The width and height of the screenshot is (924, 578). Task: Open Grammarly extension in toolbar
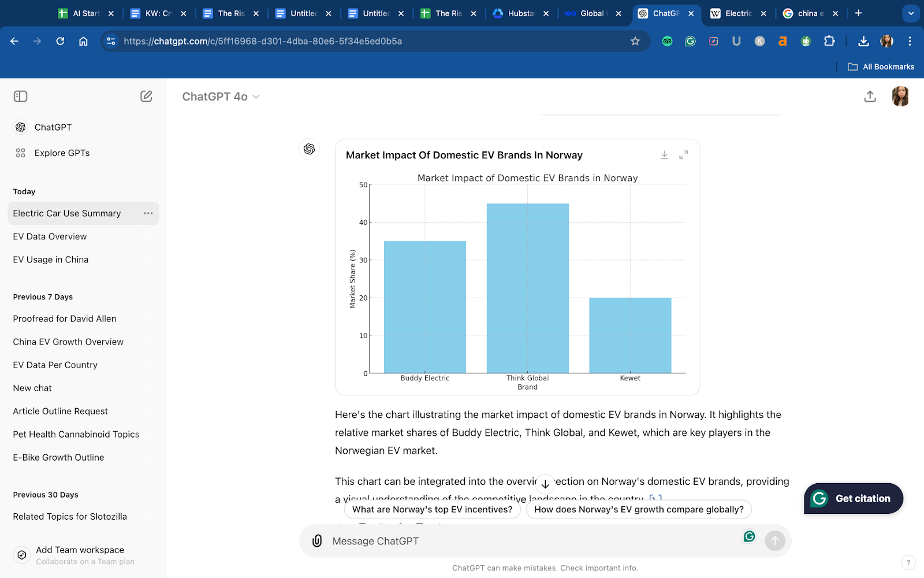coord(690,41)
